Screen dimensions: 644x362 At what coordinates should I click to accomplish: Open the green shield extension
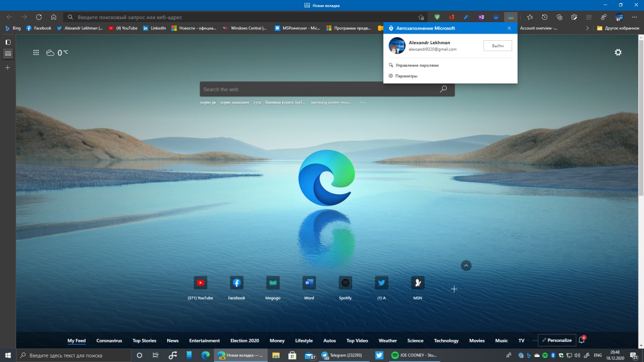coord(437,17)
